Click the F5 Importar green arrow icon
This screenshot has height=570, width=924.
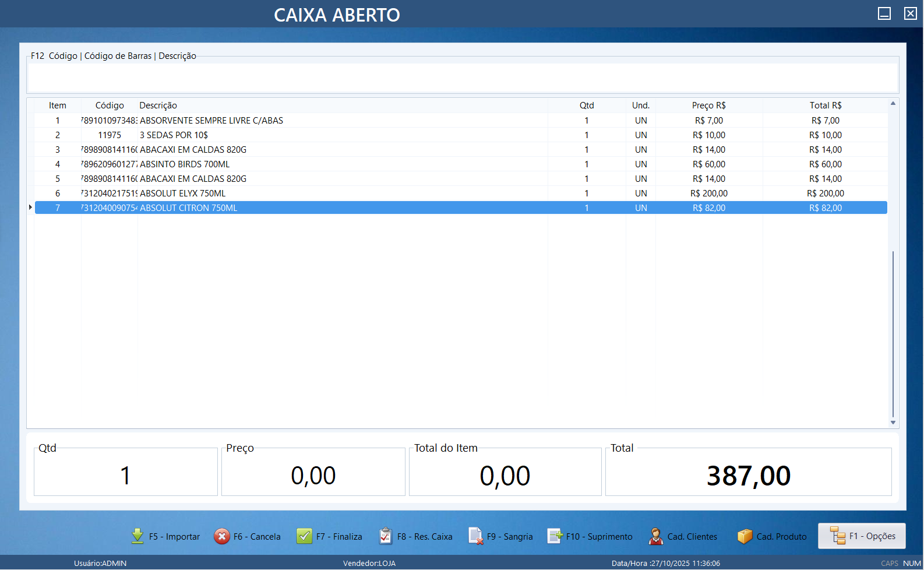tap(137, 536)
